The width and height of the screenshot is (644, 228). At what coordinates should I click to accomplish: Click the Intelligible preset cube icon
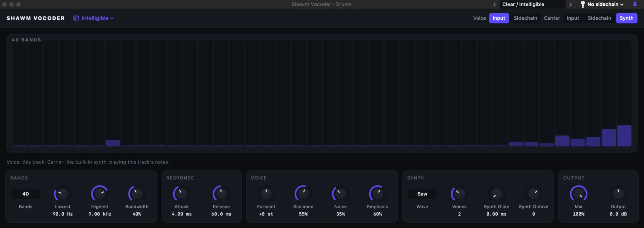76,18
